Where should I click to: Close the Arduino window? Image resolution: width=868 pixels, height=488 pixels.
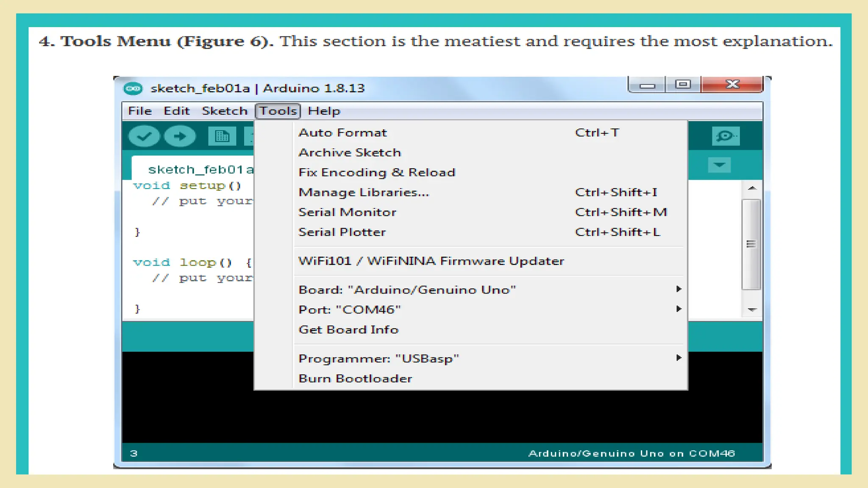[732, 85]
